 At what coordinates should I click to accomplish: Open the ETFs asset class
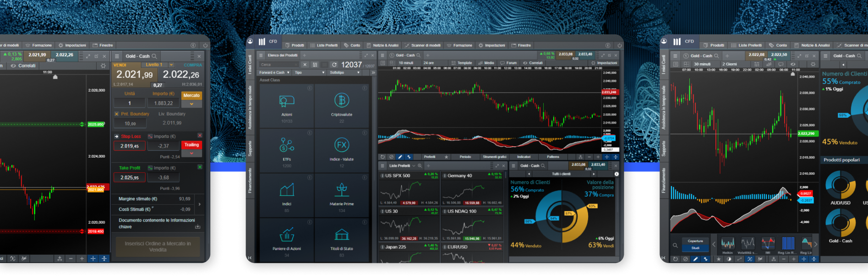(x=287, y=145)
